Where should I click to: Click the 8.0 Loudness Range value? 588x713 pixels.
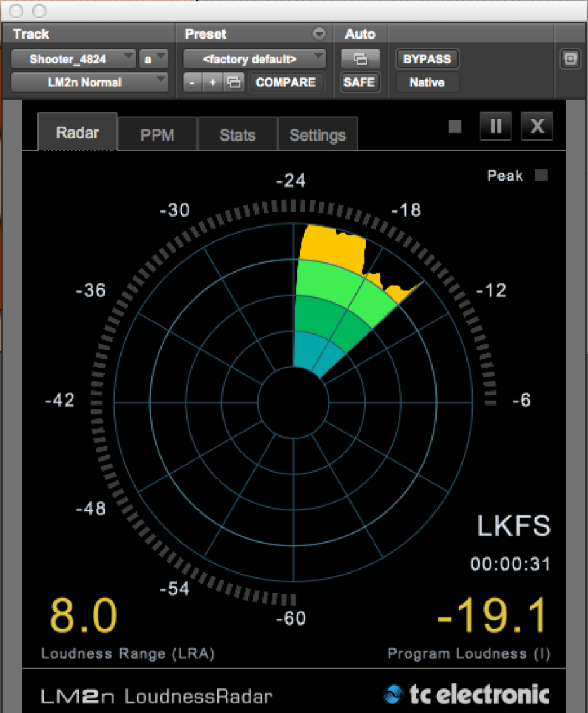click(x=83, y=615)
